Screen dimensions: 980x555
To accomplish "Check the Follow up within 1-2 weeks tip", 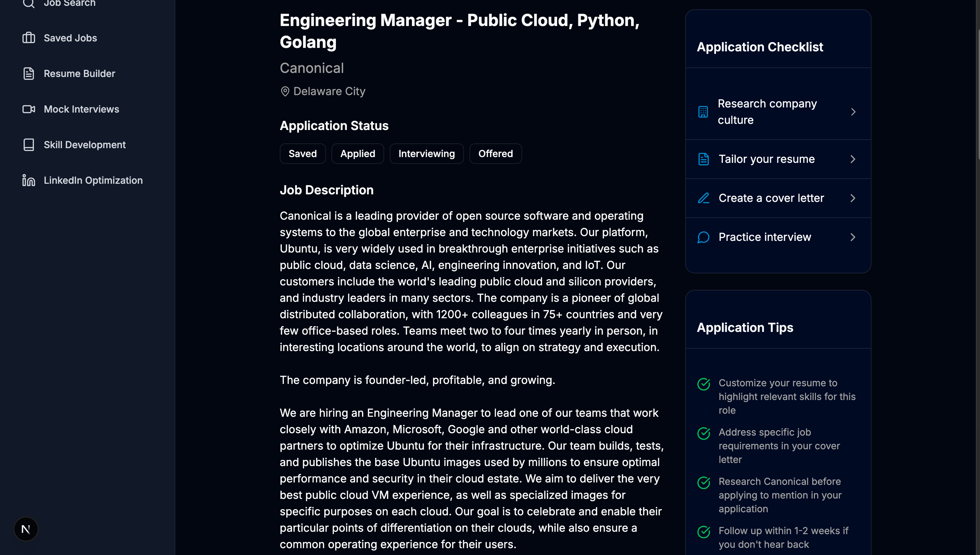I will [704, 532].
